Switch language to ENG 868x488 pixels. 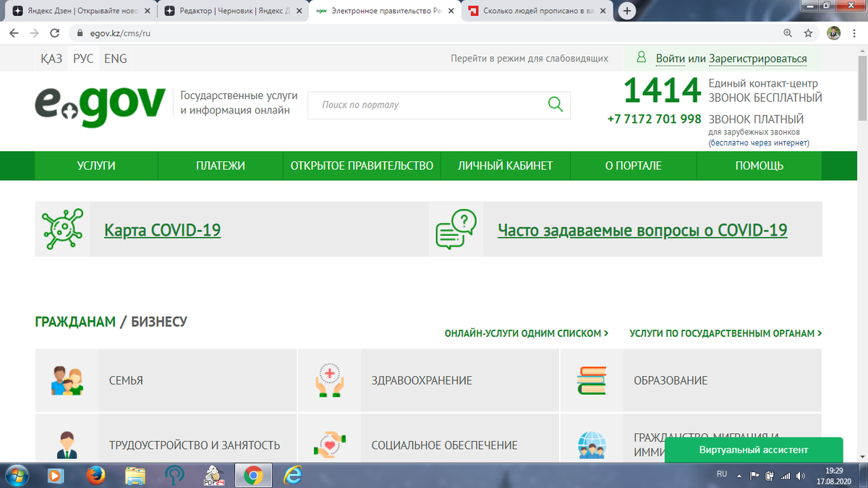116,59
